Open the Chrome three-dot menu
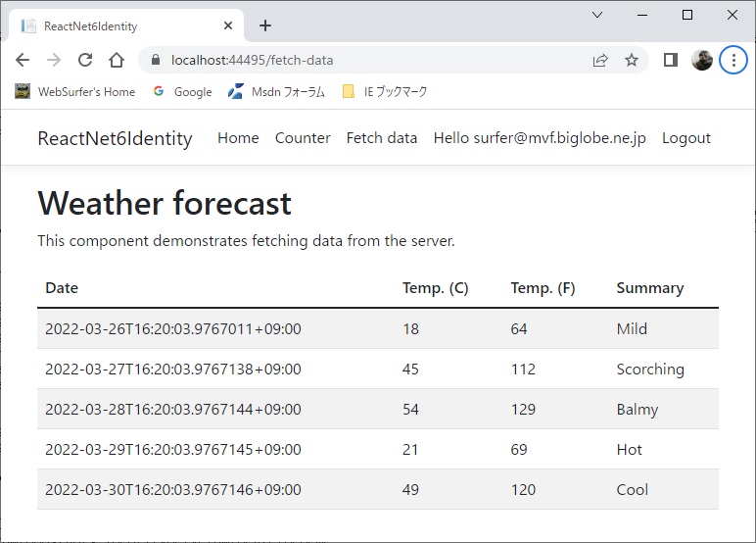This screenshot has height=543, width=756. click(733, 60)
